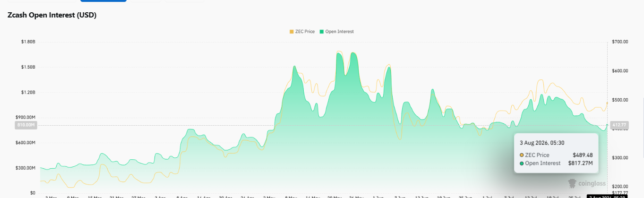This screenshot has width=644, height=198.
Task: Click the 810.00M crosshair tag on left axis
Action: coord(26,125)
